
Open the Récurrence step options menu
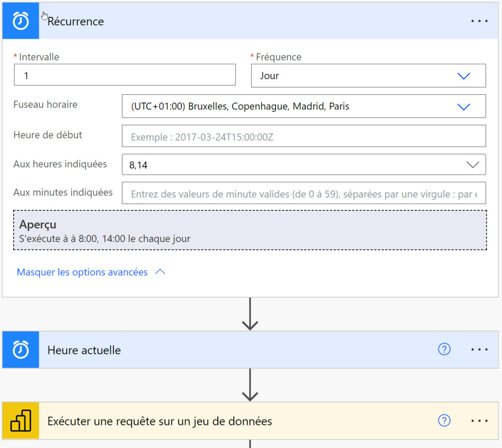pyautogui.click(x=479, y=21)
